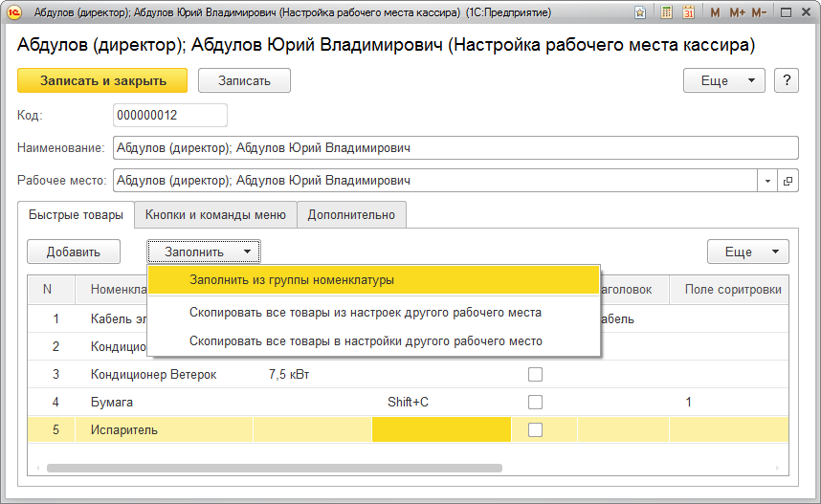Tick the checkbox in the Испаритель row
821x504 pixels.
point(536,429)
